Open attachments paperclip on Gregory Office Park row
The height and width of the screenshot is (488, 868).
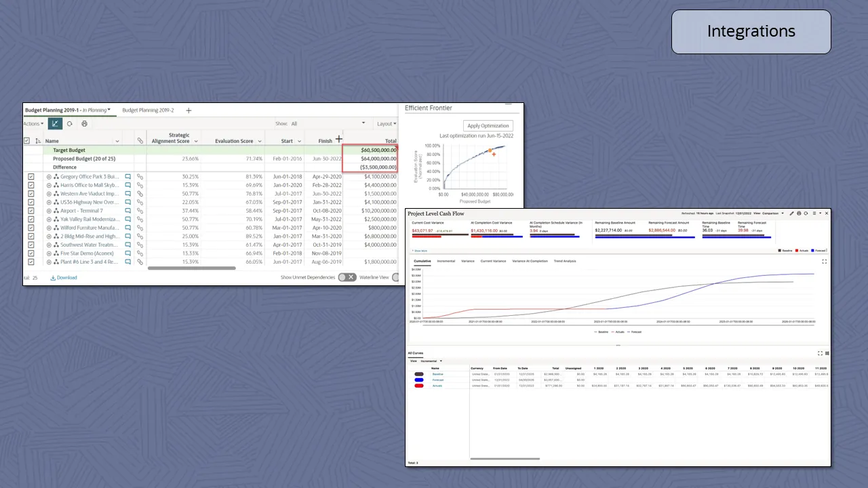click(140, 176)
